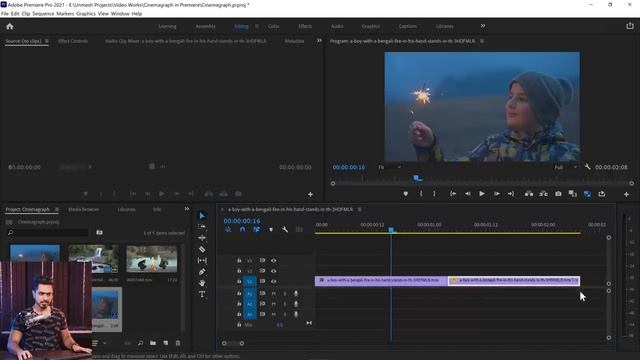
Task: Select the Selection (arrow) tool
Action: (x=202, y=216)
